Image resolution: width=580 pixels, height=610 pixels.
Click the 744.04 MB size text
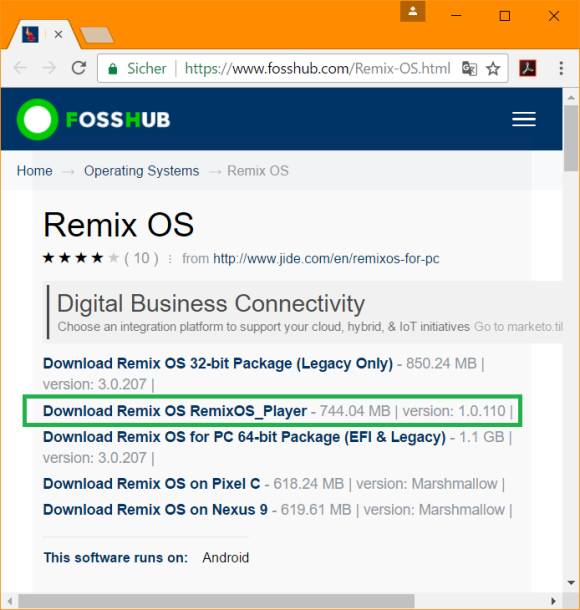point(355,411)
